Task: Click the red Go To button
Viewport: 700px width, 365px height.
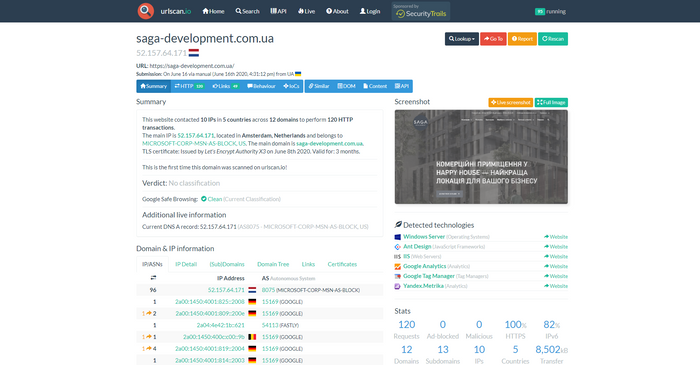Action: pyautogui.click(x=493, y=39)
